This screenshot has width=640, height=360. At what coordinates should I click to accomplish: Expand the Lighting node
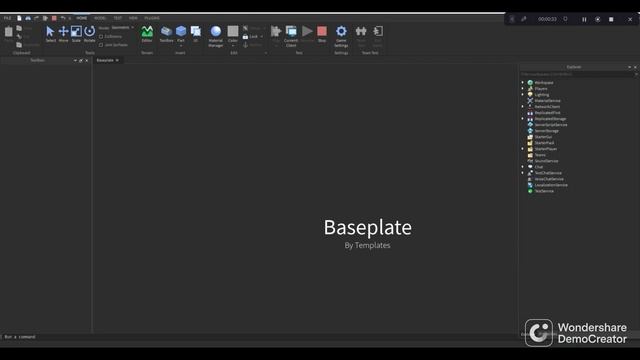(522, 95)
